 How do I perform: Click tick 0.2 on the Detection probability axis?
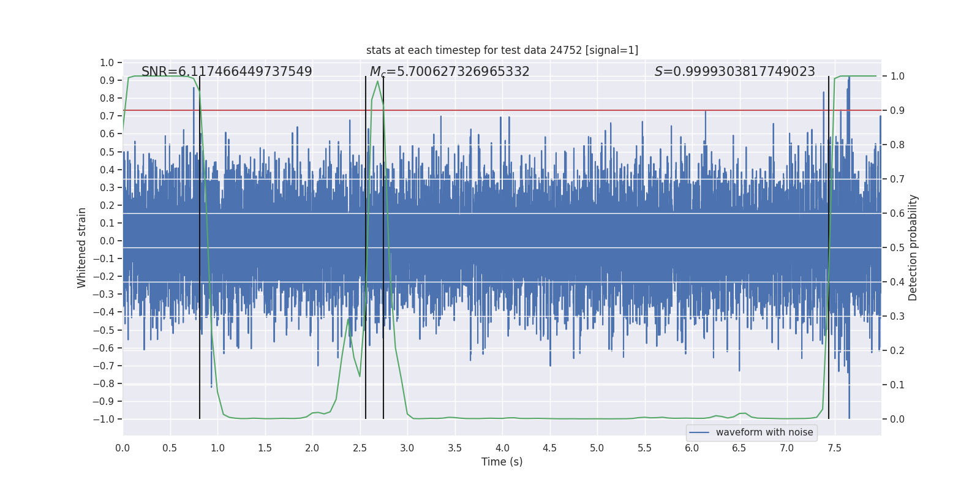click(x=897, y=350)
